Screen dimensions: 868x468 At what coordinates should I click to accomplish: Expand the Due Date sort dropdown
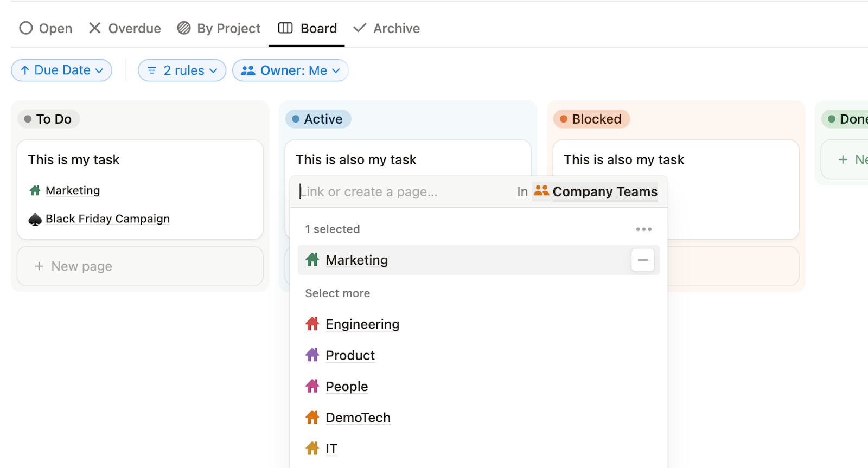[x=62, y=70]
